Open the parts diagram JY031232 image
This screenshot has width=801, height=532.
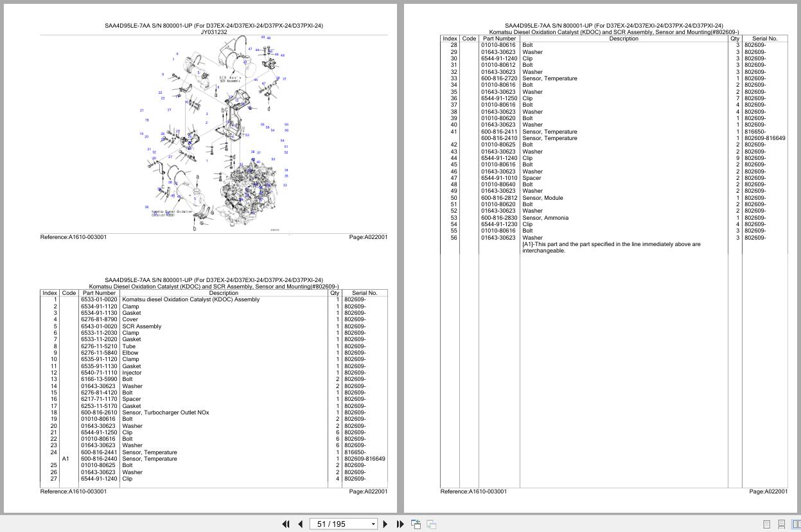pyautogui.click(x=214, y=134)
